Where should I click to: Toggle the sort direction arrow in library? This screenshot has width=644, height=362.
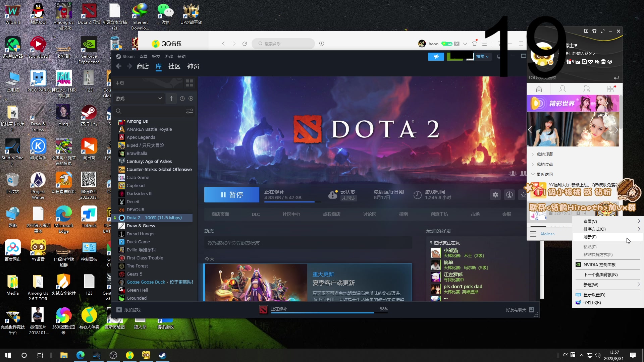pos(171,99)
